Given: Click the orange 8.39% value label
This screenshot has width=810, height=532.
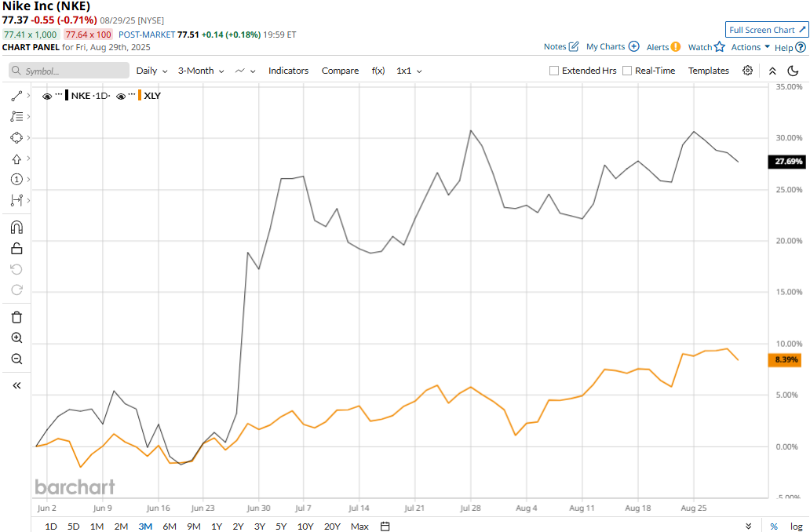Looking at the screenshot, I should pyautogui.click(x=785, y=359).
